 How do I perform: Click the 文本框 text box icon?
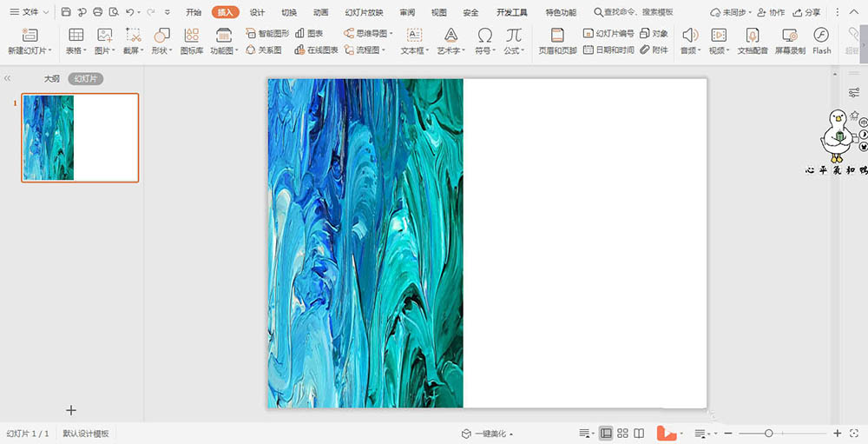coord(415,36)
